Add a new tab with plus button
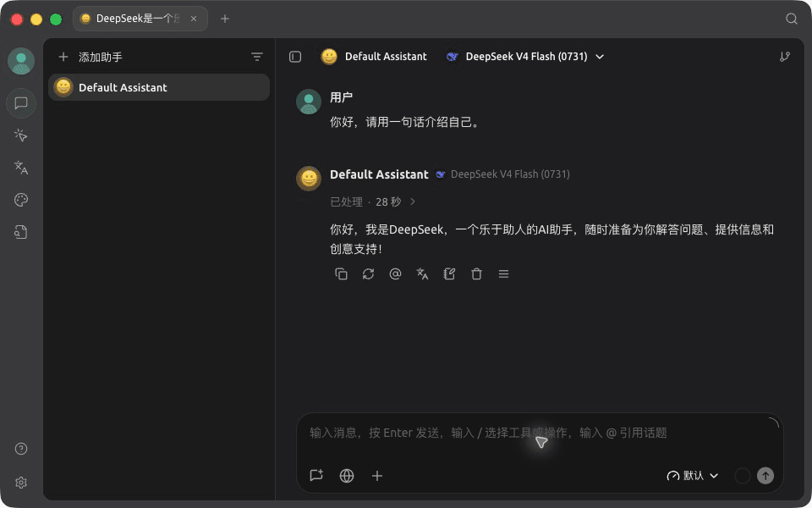The image size is (812, 508). [225, 19]
